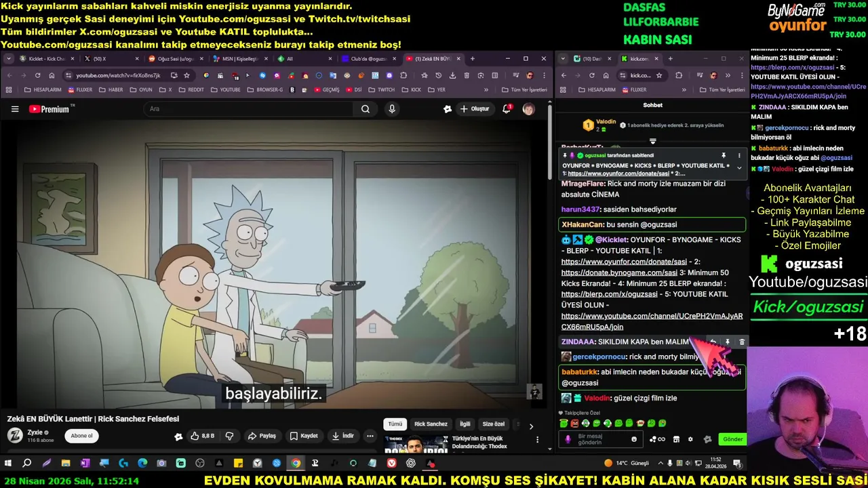The width and height of the screenshot is (868, 488).
Task: Collapse the Kick leaderboard handle
Action: point(652,141)
